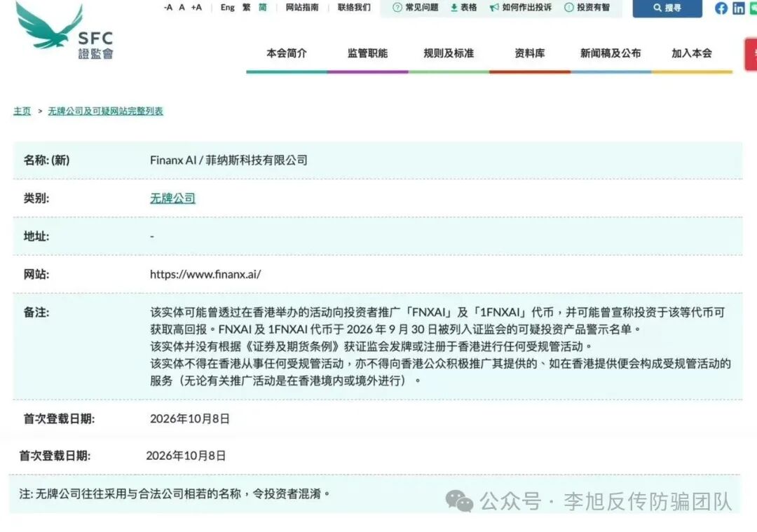
Task: Open 常见问题 FAQ link
Action: pyautogui.click(x=416, y=7)
